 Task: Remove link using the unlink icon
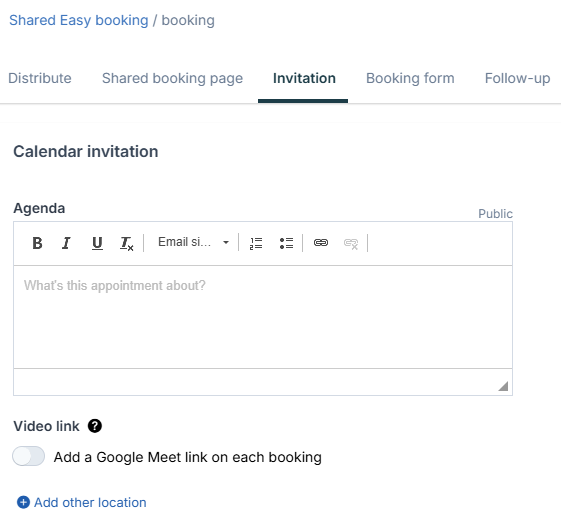(x=351, y=243)
